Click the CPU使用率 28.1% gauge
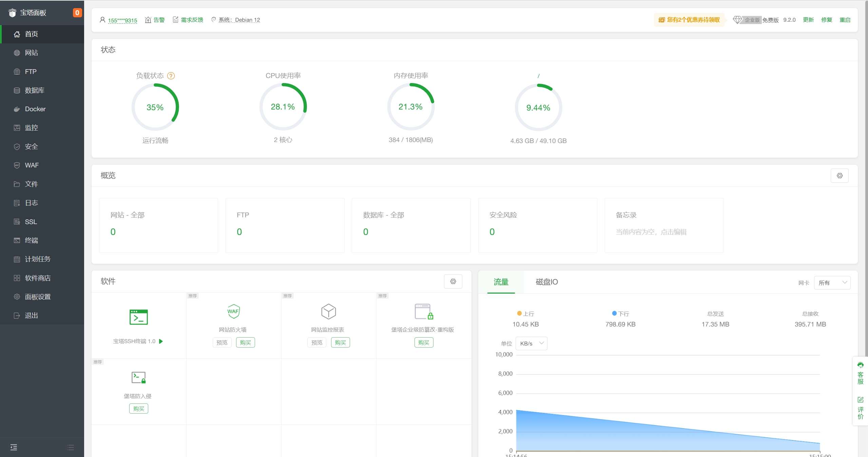Viewport: 868px width, 457px height. click(283, 107)
